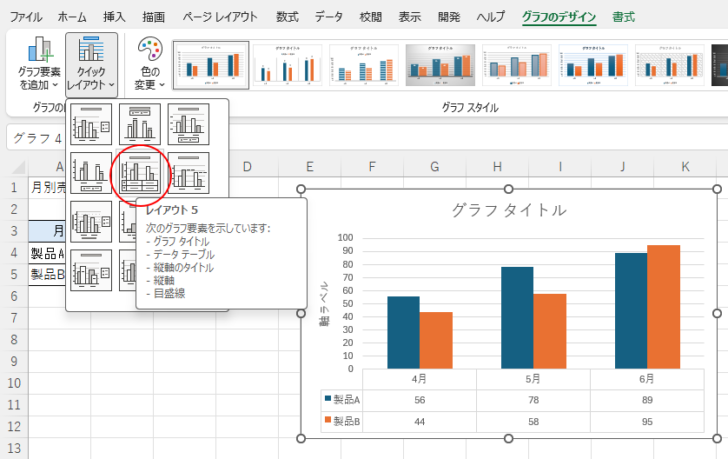
Task: Switch to the 描画 tab
Action: pyautogui.click(x=154, y=17)
